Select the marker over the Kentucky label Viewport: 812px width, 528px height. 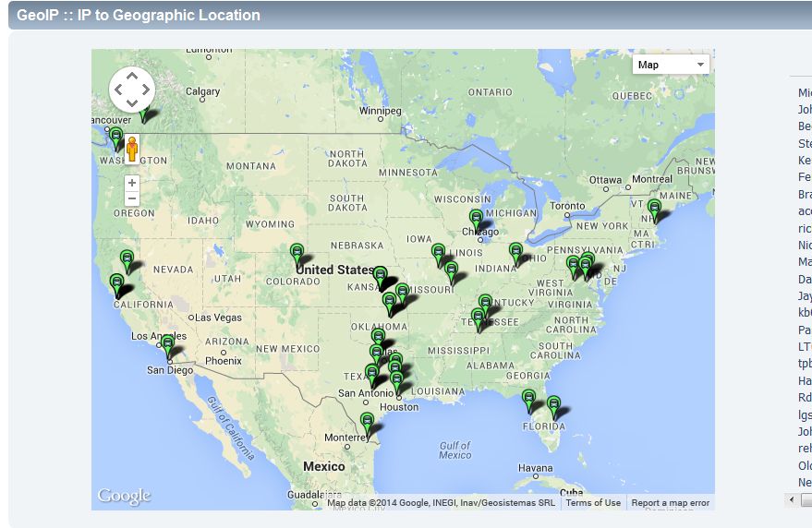[x=485, y=304]
